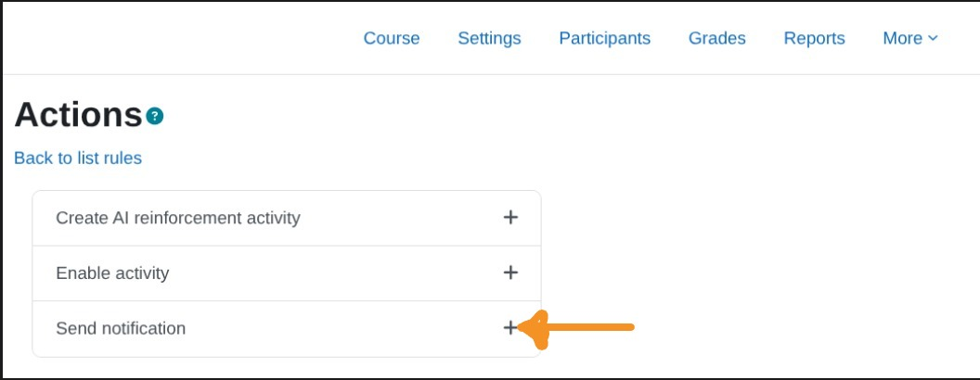The width and height of the screenshot is (980, 380).
Task: Go to the Participants tab
Action: point(604,38)
